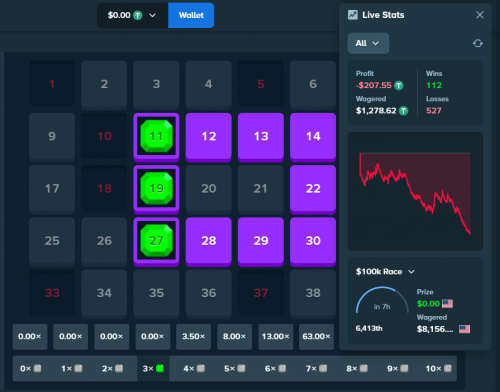The height and width of the screenshot is (392, 500).
Task: Select the 4× hits indicator
Action: click(194, 368)
